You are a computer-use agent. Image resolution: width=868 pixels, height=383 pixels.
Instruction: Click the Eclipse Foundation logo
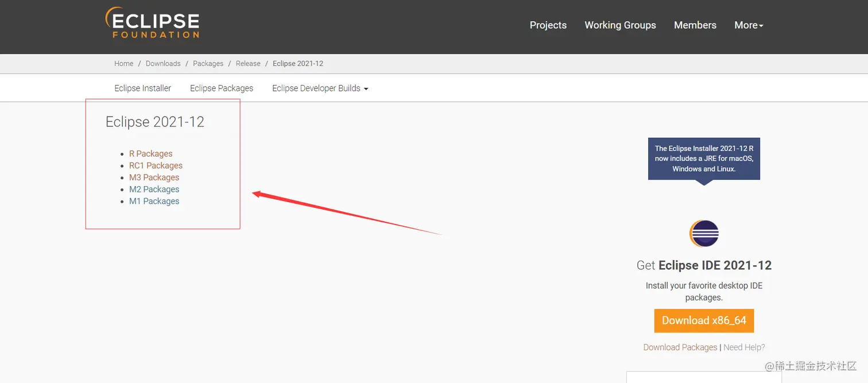coord(152,23)
